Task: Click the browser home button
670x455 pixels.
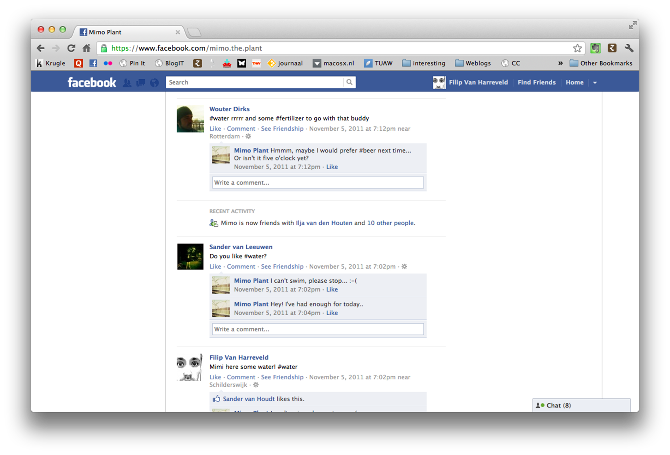Action: pyautogui.click(x=87, y=48)
